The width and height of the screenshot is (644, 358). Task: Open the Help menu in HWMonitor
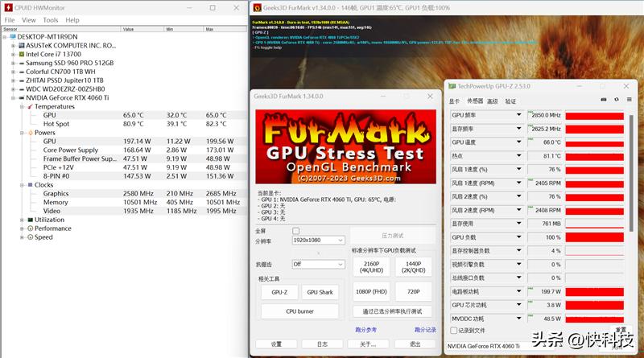pos(72,20)
